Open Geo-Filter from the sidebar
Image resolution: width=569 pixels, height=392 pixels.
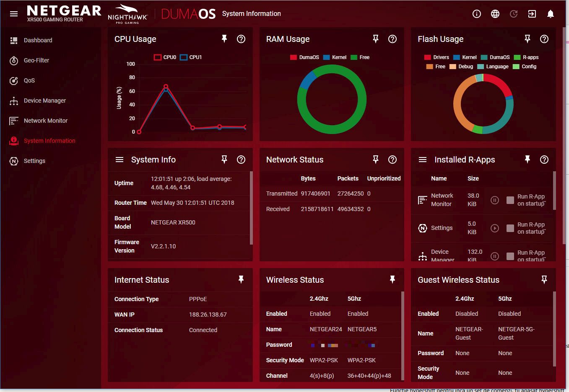click(36, 60)
